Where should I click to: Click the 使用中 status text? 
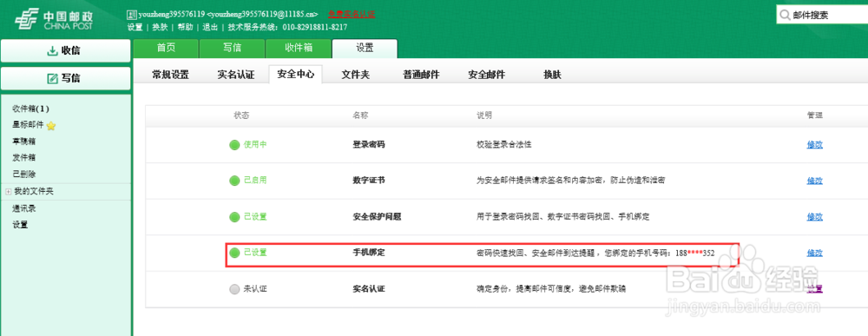point(255,145)
